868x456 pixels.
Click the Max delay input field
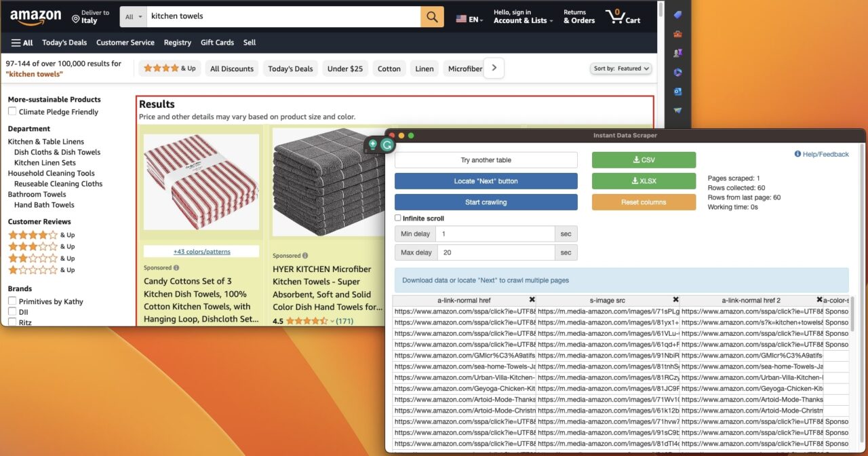click(496, 252)
